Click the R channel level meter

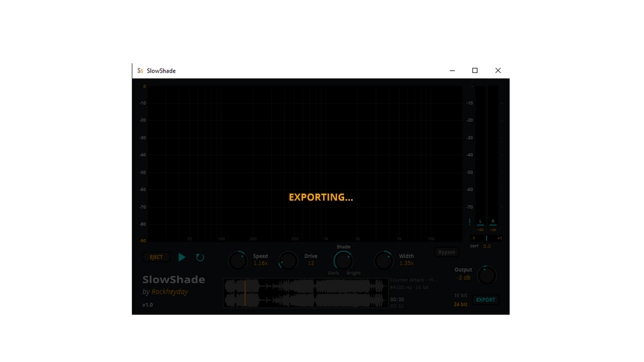point(493,155)
